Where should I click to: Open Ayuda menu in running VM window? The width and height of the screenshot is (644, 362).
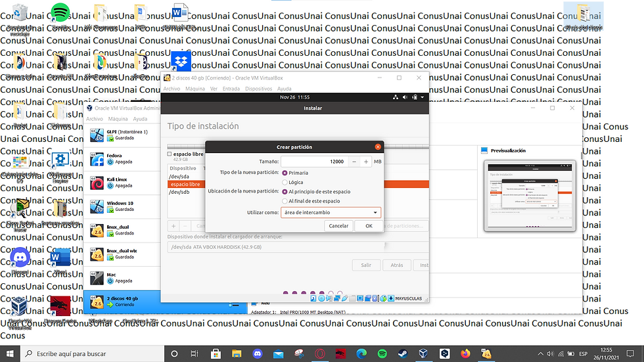point(284,89)
